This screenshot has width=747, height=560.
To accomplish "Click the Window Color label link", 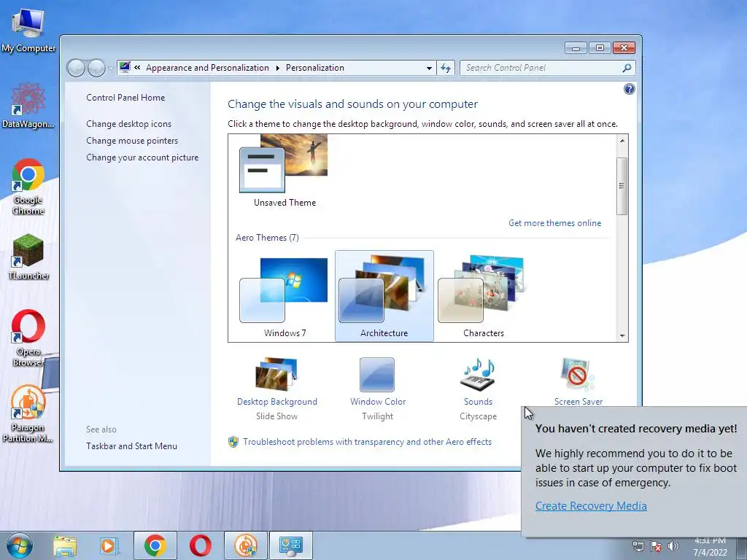I will (x=377, y=402).
